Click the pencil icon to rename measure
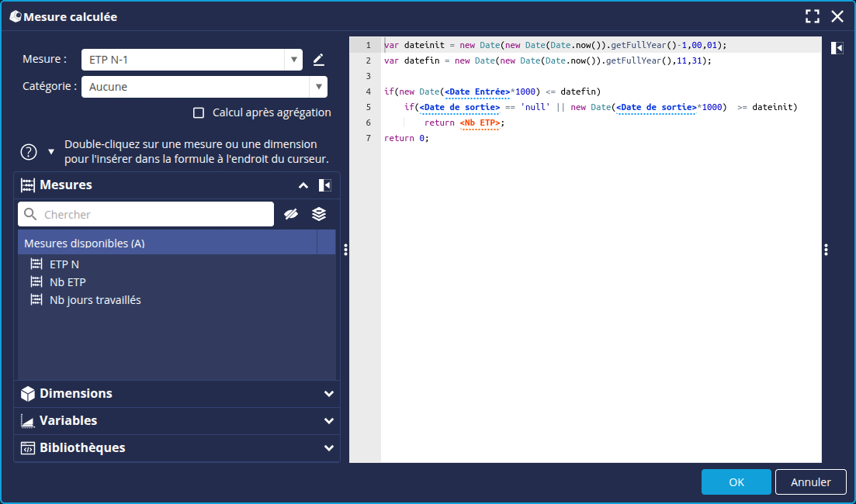Image resolution: width=856 pixels, height=504 pixels. pyautogui.click(x=318, y=60)
